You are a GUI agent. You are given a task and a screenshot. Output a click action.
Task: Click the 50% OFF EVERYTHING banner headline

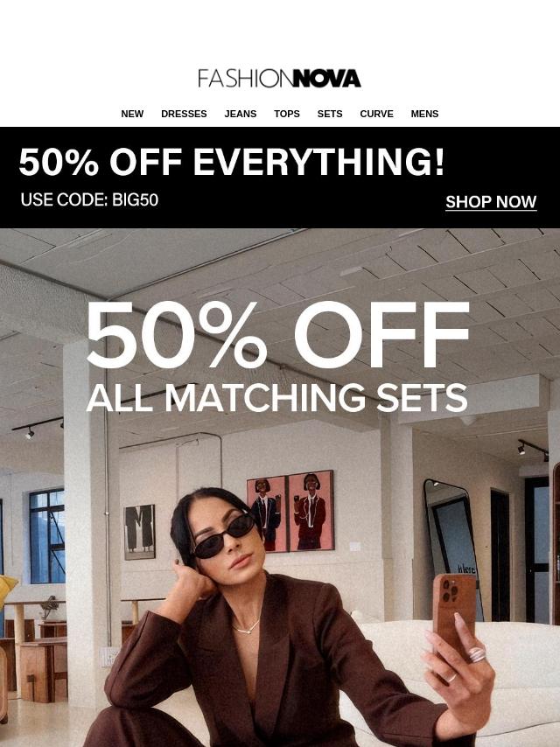(x=232, y=162)
